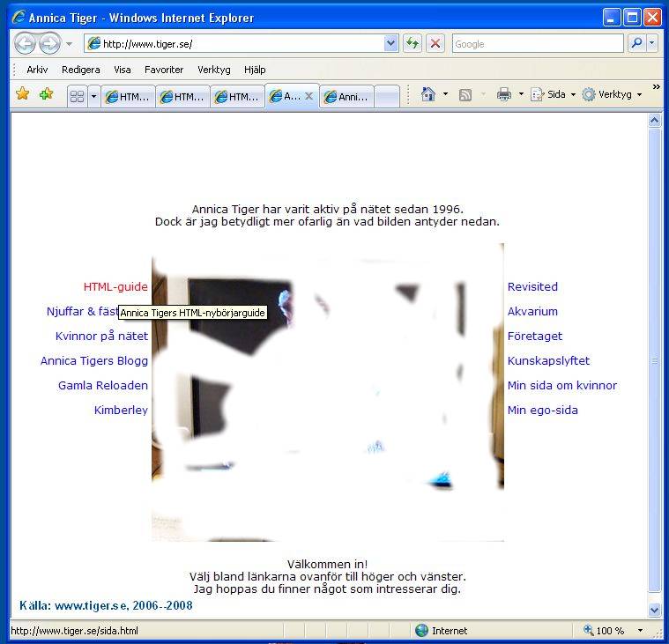669x644 pixels.
Task: Click the Google search box
Action: (x=538, y=43)
